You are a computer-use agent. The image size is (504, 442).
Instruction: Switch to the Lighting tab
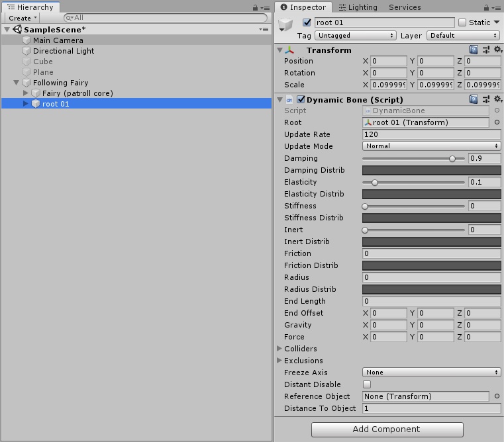pos(358,7)
